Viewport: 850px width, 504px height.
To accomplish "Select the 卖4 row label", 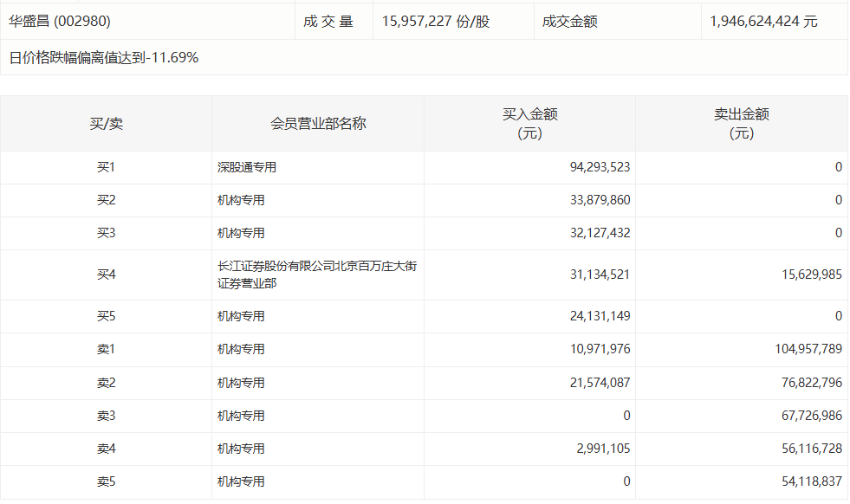I will [107, 449].
